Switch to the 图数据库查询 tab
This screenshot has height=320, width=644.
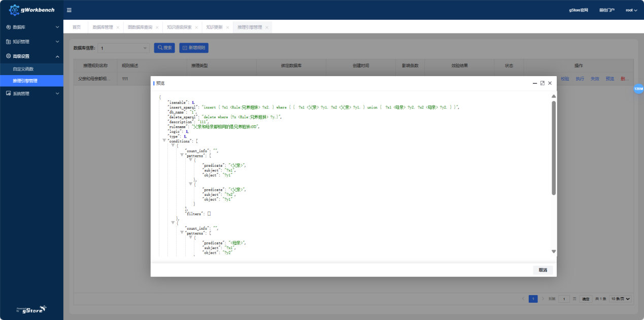coord(140,27)
